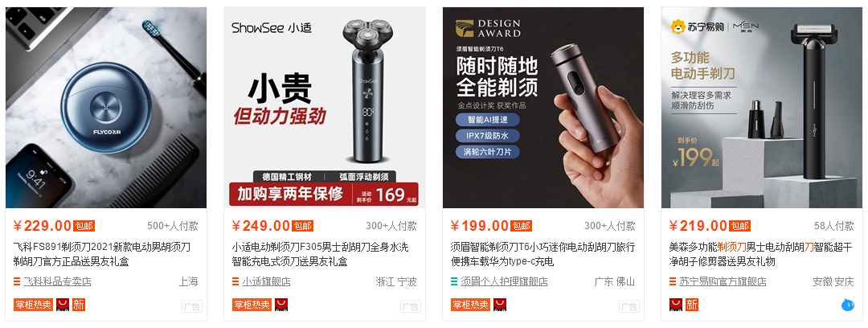Click the 飞科FS891剃须刀 product title link
Viewport: 868px width, 328px height.
coord(102,254)
